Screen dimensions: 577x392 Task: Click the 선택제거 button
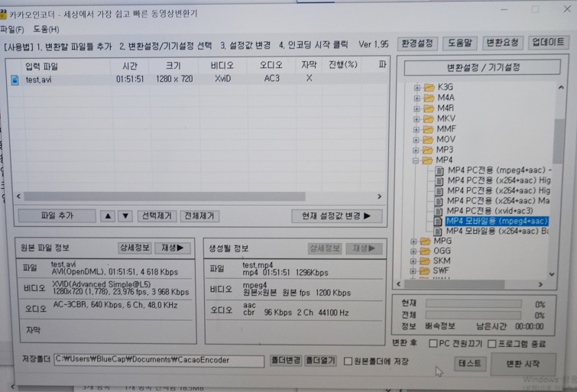pyautogui.click(x=157, y=216)
